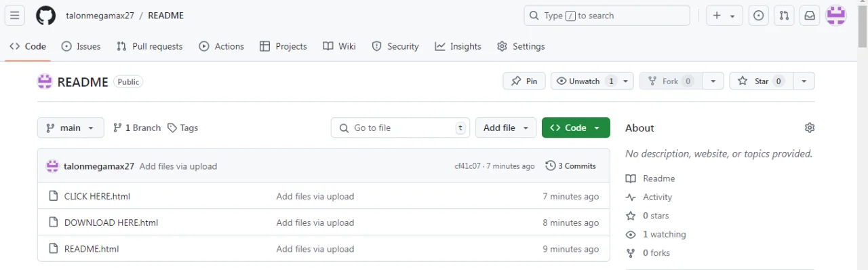Open the user avatar menu
Viewport: 868px width, 270px height.
(x=836, y=16)
